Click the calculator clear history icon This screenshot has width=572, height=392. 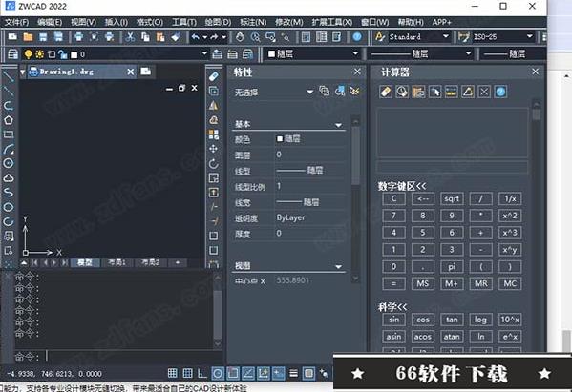point(402,92)
